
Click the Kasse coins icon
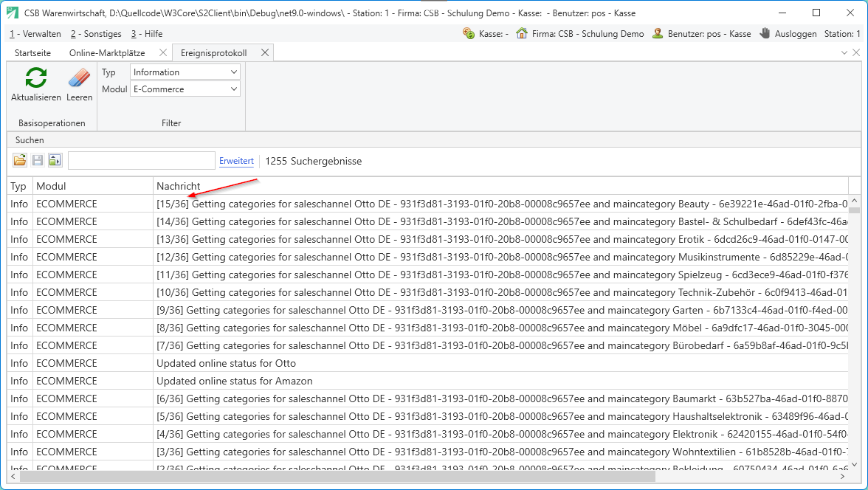click(469, 34)
